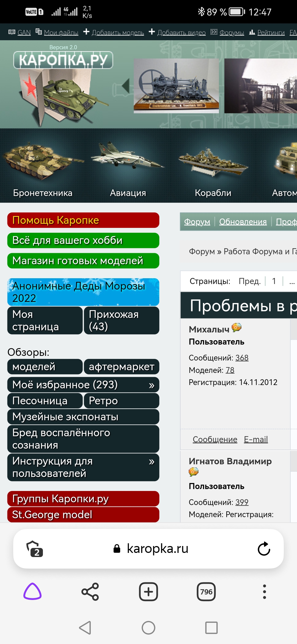297x644 pixels.
Task: Click the E-mail link under Михалыч
Action: [x=256, y=439]
